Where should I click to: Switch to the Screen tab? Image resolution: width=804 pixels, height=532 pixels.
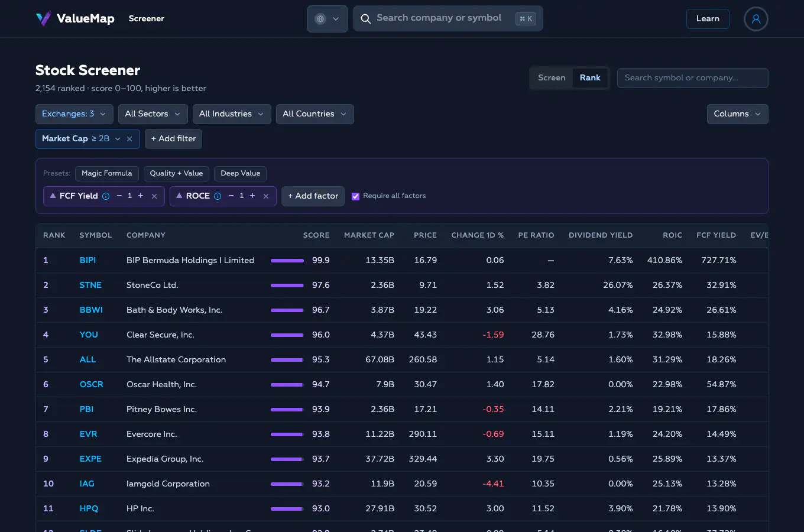(552, 78)
